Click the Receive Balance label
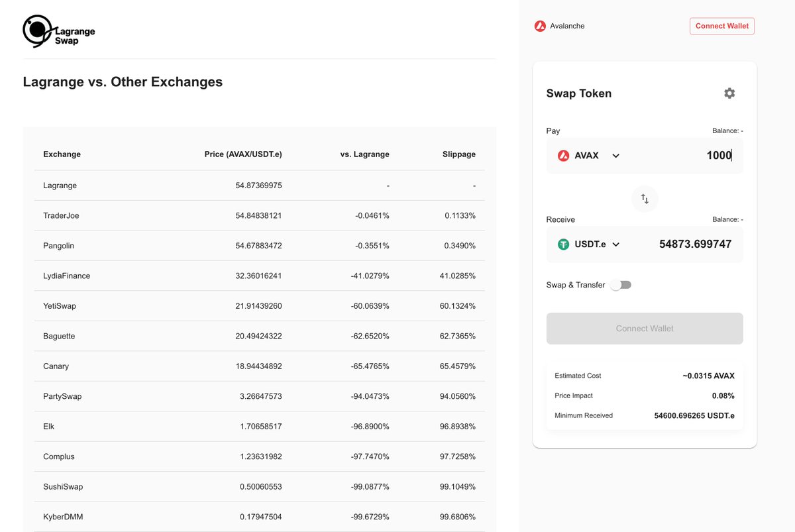795x532 pixels. click(x=727, y=219)
